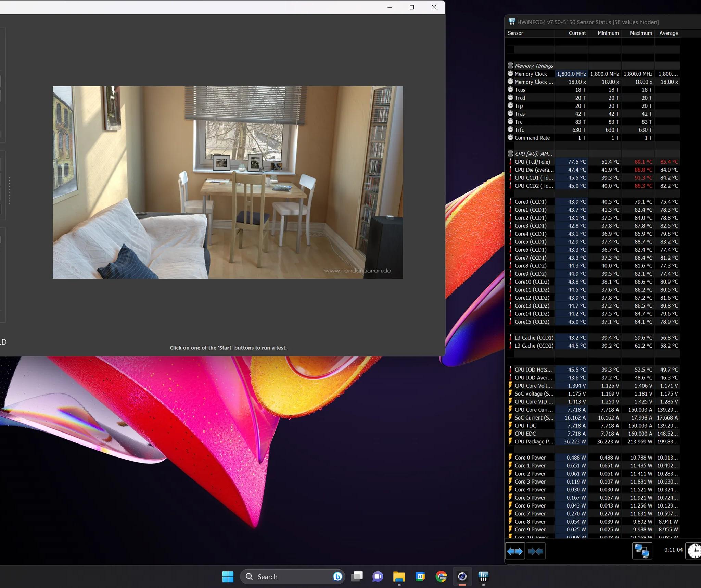Select the CPU Core Volt... row label
This screenshot has height=588, width=701.
[533, 386]
